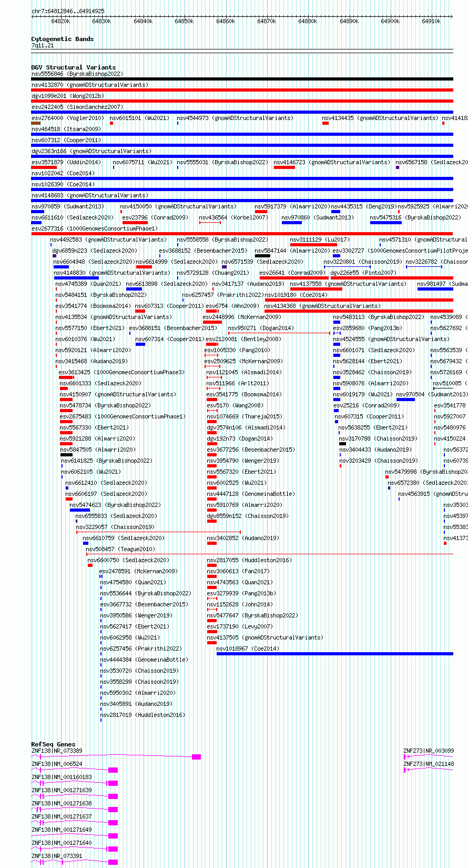Image resolution: width=468 pixels, height=868 pixels.
Task: Open the dgv1099e201 (Wong2012b) variant
Action: pyautogui.click(x=68, y=96)
